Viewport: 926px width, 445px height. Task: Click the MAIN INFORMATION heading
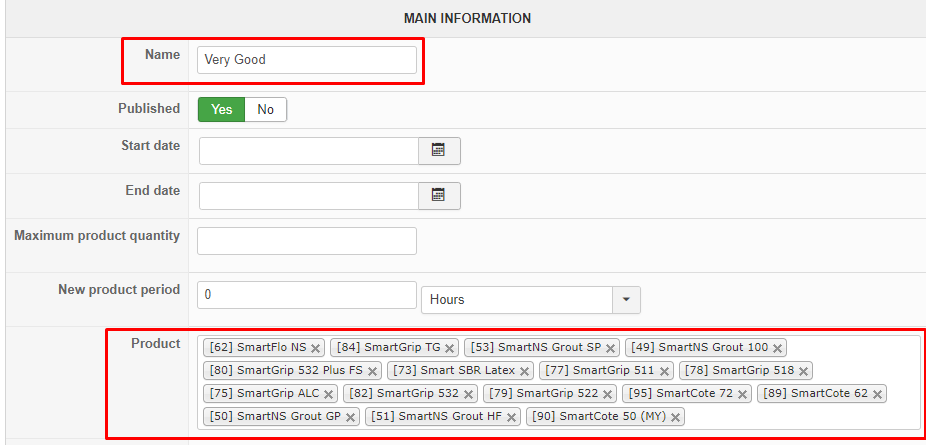point(467,18)
